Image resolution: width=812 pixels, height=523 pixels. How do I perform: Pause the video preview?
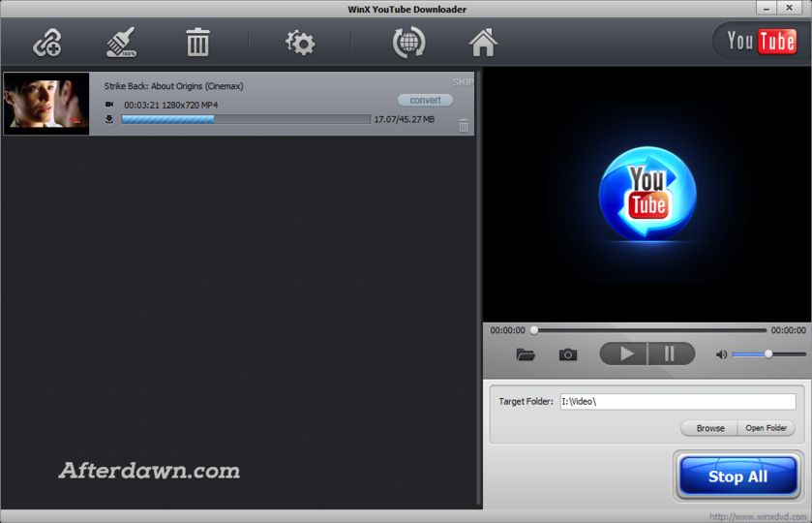click(x=671, y=354)
